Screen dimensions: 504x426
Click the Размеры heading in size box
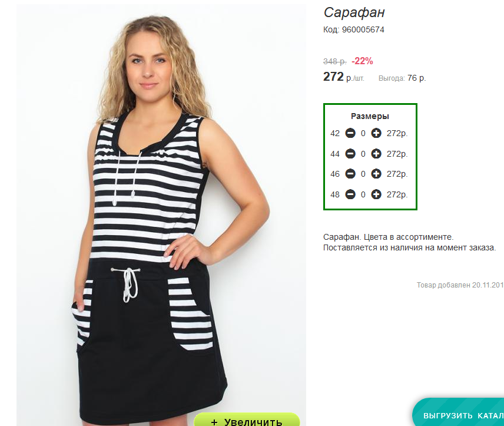[x=370, y=116]
